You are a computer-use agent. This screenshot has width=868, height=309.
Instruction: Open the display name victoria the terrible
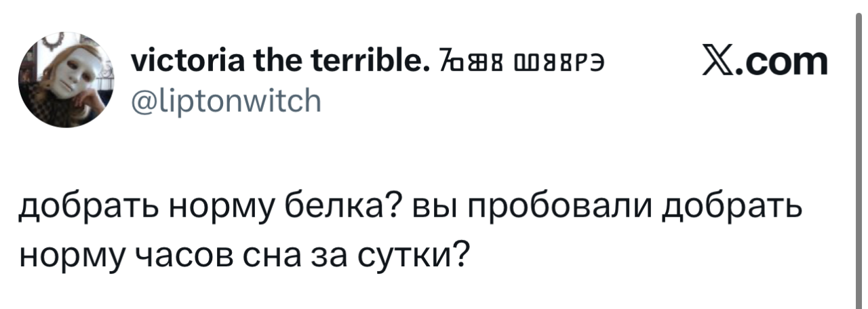pos(273,64)
